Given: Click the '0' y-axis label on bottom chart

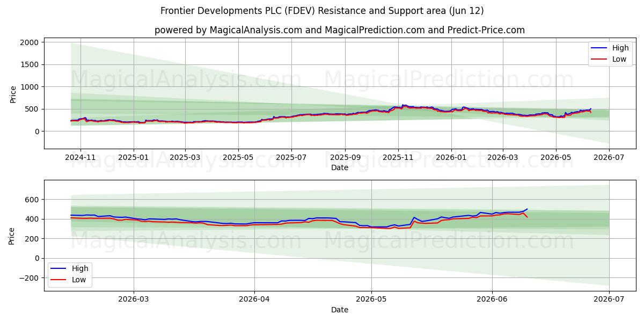Looking at the screenshot, I should pos(37,258).
